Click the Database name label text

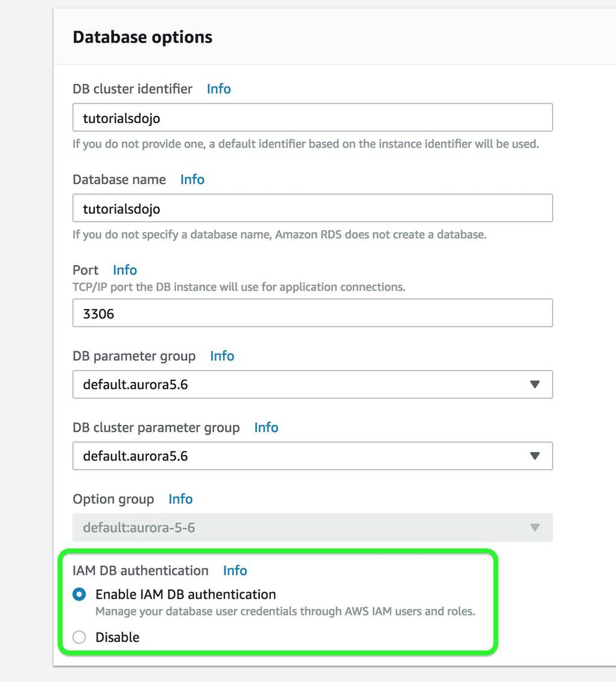(119, 179)
